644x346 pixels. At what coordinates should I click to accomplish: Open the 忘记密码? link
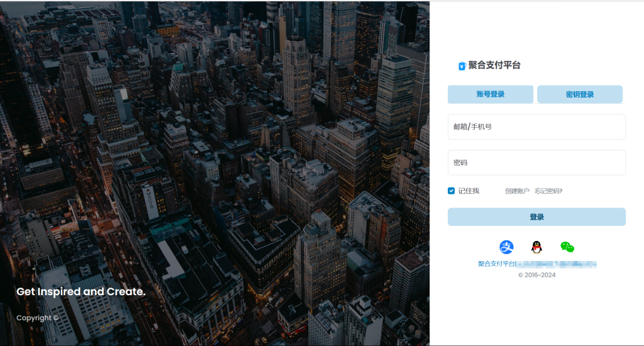point(548,191)
